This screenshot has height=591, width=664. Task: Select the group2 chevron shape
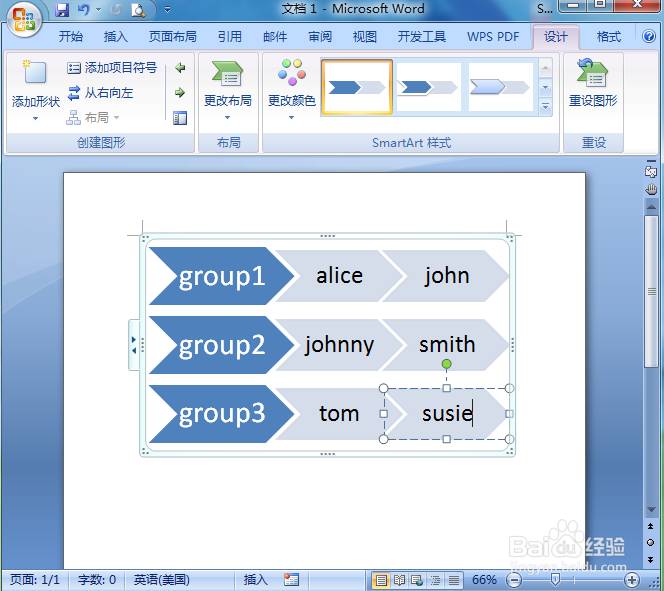tap(221, 345)
